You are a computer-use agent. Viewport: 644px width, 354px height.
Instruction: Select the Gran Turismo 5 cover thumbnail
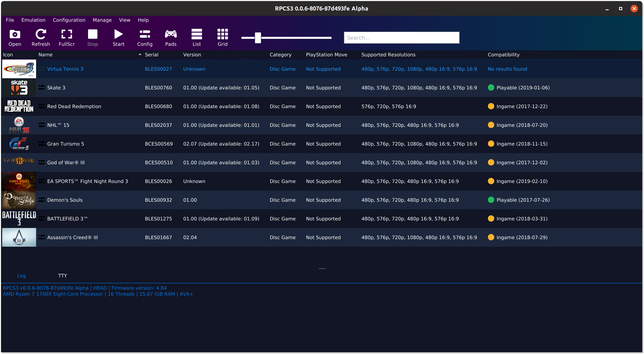click(x=19, y=144)
